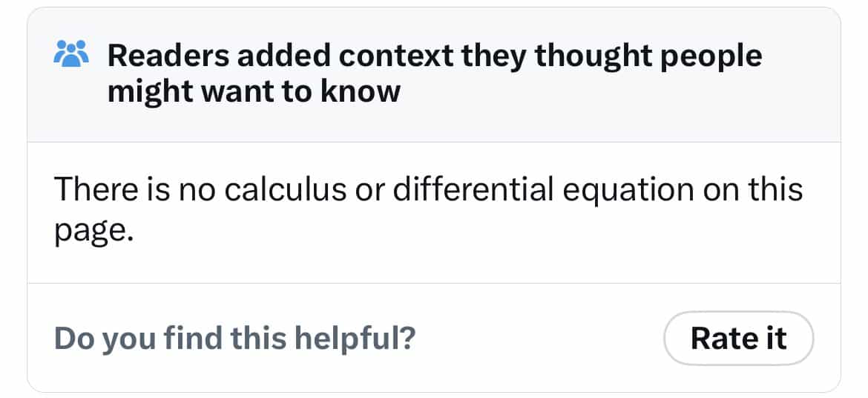Click the "Do you find this helpful?" prompt
The height and width of the screenshot is (398, 868).
[x=235, y=339]
